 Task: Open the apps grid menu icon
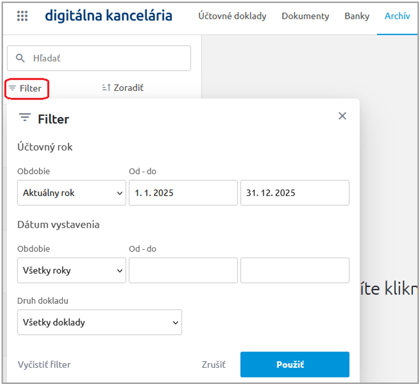click(22, 16)
